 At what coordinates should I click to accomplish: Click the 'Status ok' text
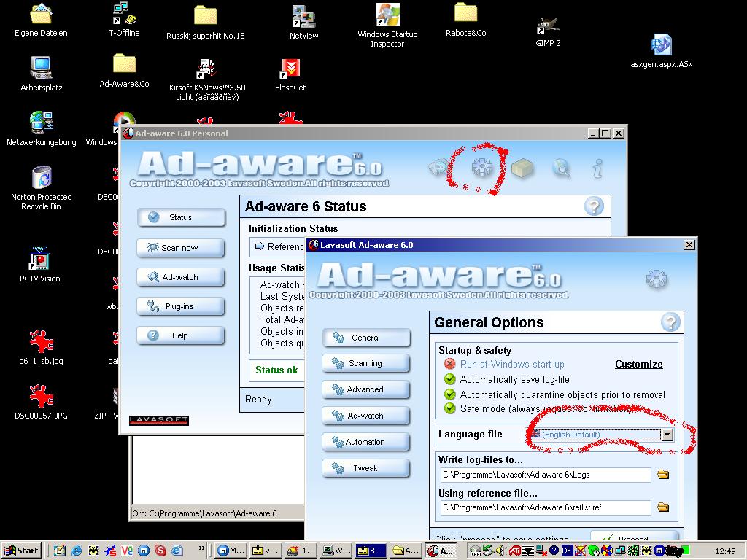pyautogui.click(x=276, y=370)
